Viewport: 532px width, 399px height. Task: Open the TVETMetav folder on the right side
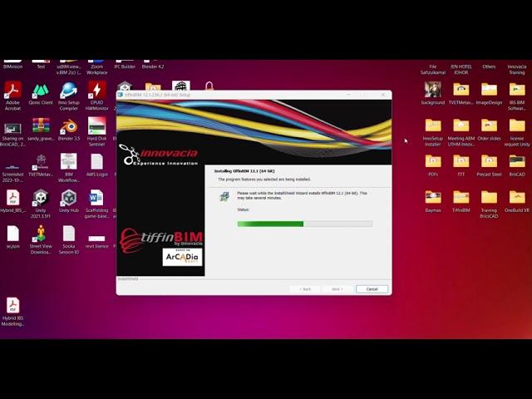461,93
